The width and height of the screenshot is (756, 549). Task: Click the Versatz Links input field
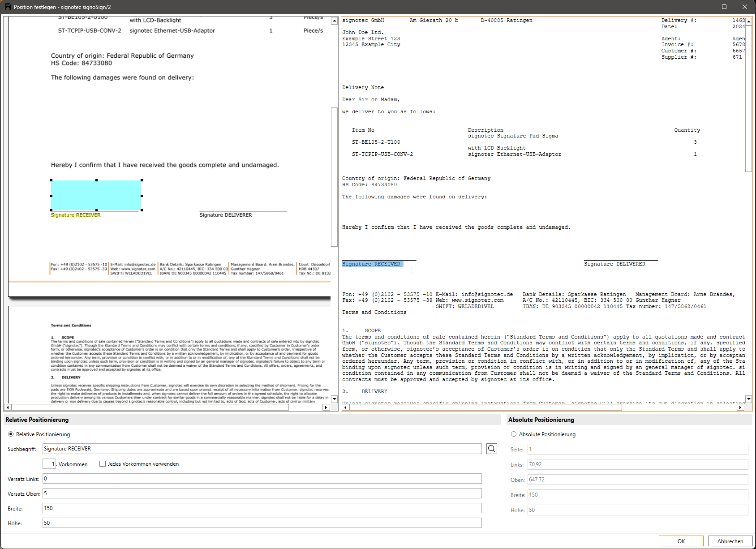262,479
